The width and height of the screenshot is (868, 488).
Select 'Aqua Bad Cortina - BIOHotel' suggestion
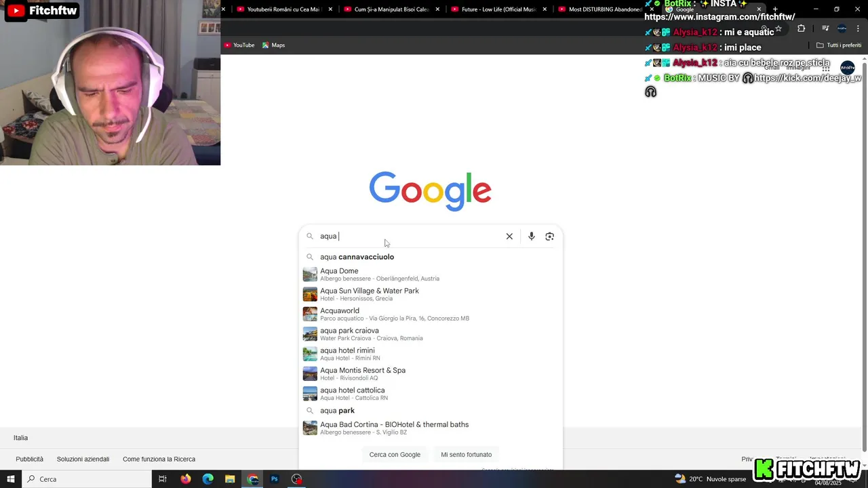[x=431, y=428]
